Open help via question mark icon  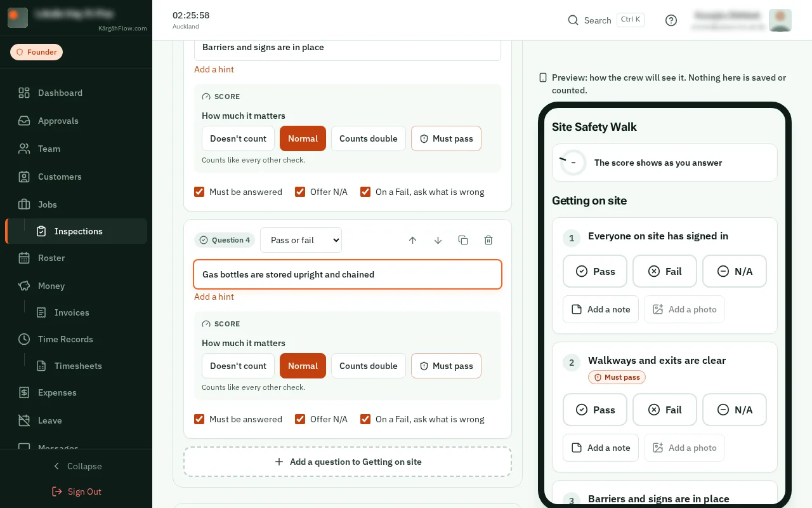[671, 20]
